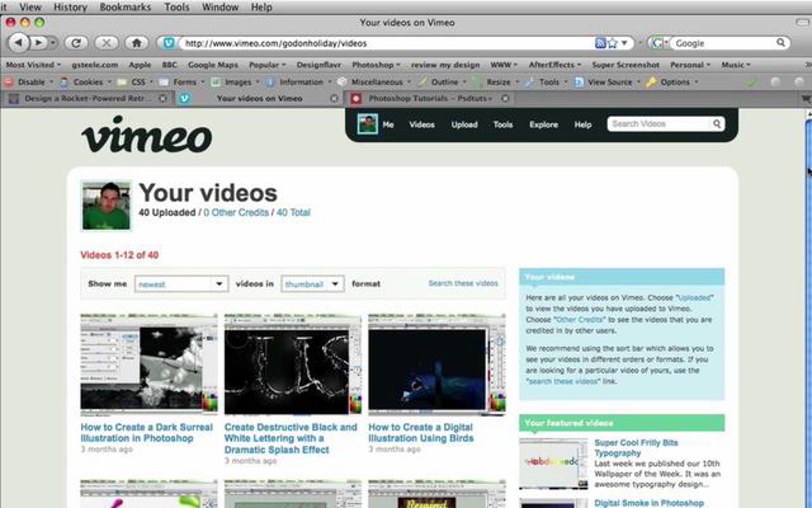This screenshot has height=508, width=812.
Task: Open How to Create a Dark Surreal Illustration title
Action: pos(146,432)
